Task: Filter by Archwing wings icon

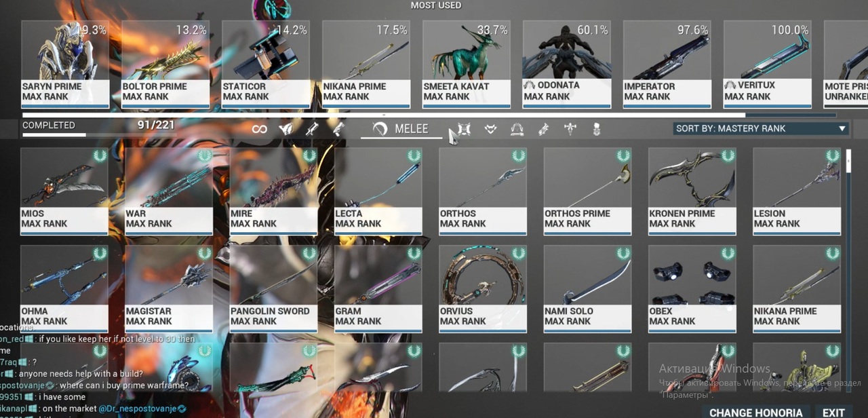Action: 517,129
